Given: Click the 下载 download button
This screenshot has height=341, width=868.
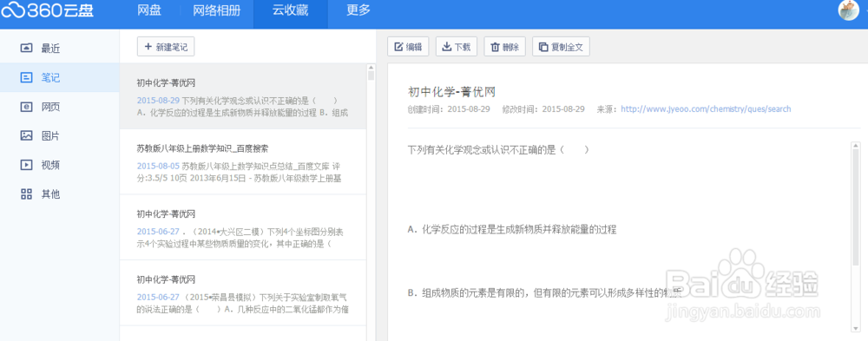Looking at the screenshot, I should click(457, 47).
